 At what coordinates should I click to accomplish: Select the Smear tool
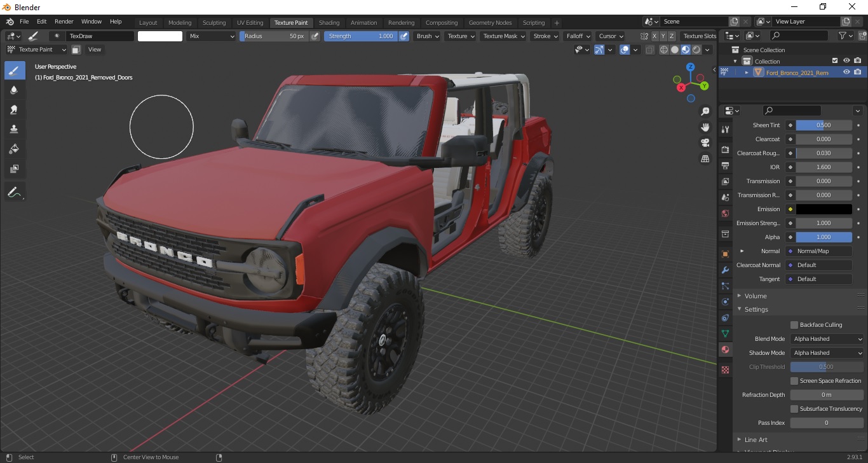[x=14, y=109]
